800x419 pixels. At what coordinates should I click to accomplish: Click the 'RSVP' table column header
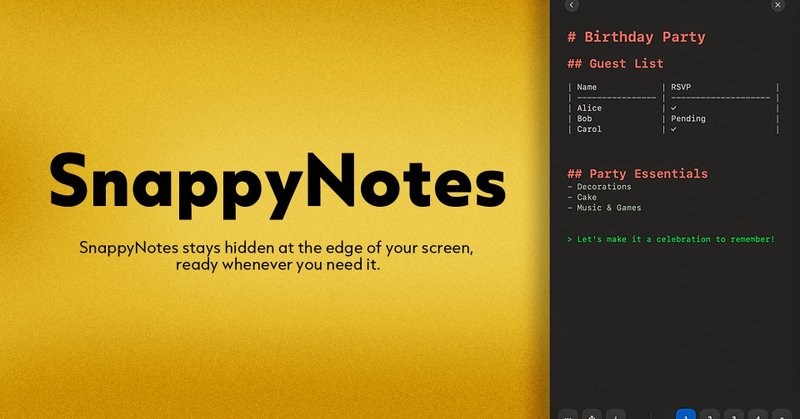coord(681,87)
